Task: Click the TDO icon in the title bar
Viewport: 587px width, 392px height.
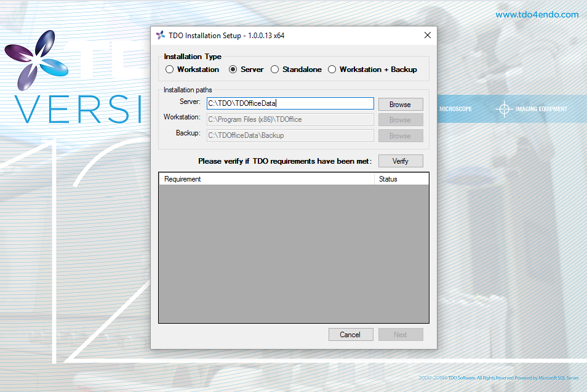Action: coord(160,35)
